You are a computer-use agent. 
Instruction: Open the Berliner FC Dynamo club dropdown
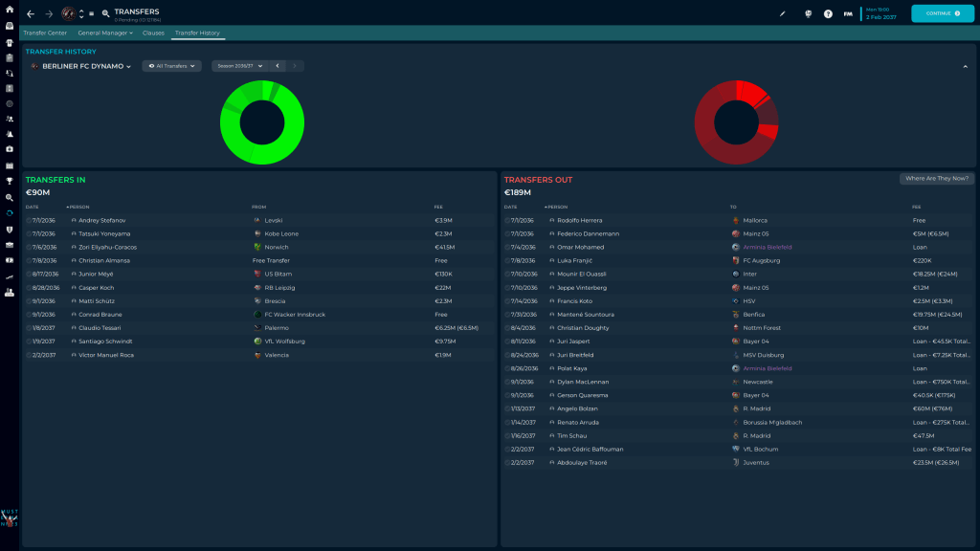tap(81, 66)
